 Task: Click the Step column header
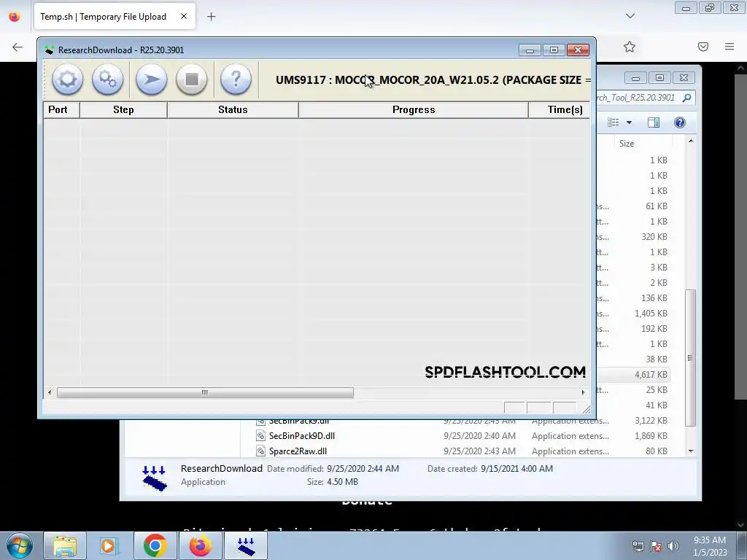coord(123,109)
